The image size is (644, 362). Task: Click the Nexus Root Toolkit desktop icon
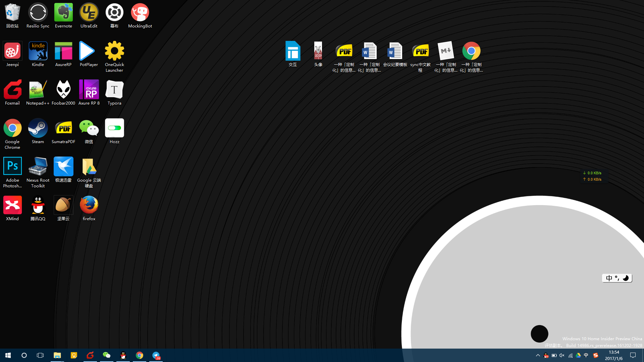38,173
